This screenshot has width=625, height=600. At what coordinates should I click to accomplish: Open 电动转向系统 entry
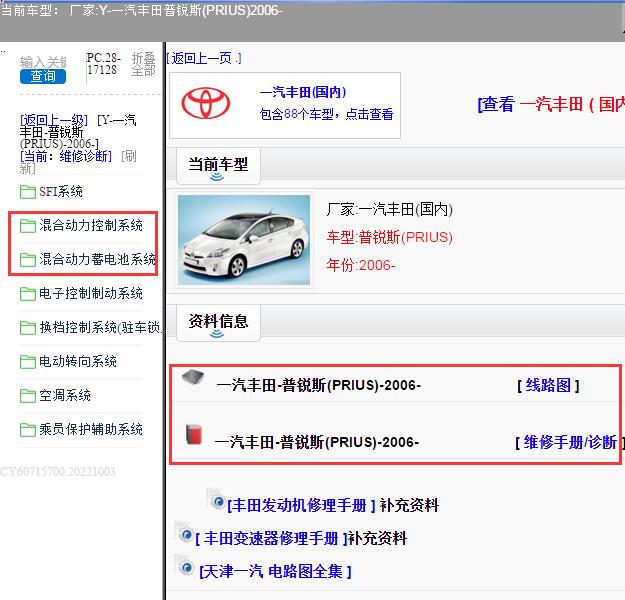point(78,362)
